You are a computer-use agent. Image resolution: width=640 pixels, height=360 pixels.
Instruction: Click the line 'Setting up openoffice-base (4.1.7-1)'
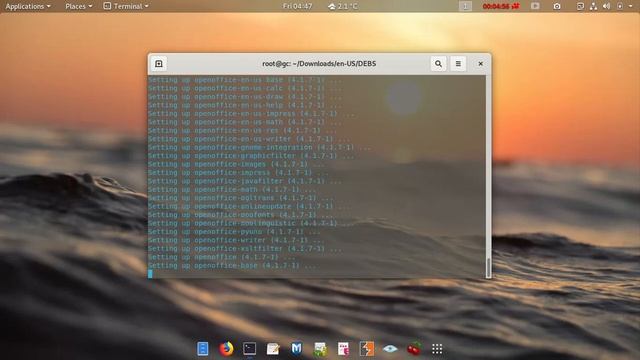232,266
